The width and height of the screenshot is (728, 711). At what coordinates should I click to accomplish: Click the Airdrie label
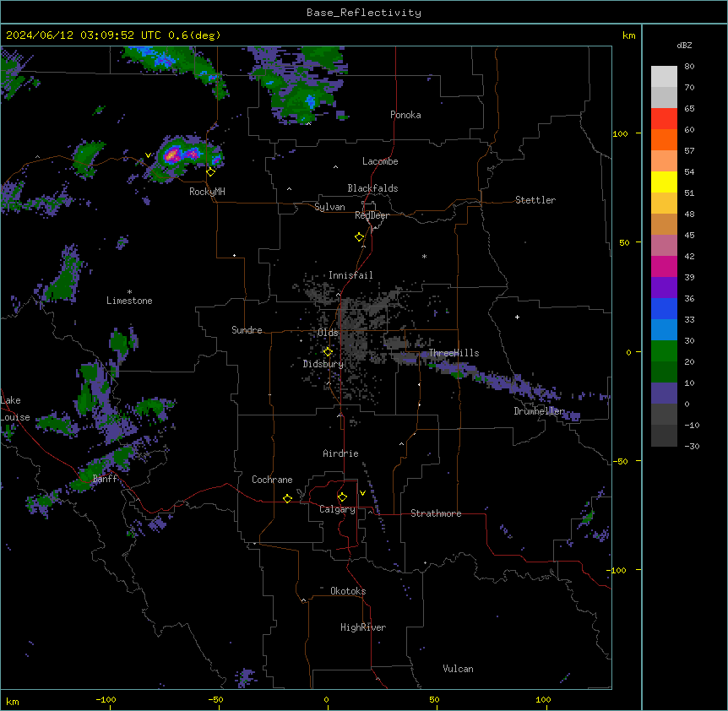(x=340, y=453)
